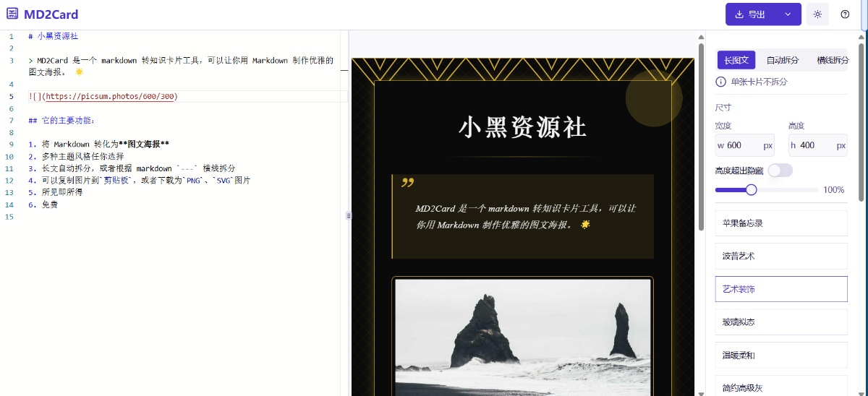
Task: Click the 导出 export button
Action: click(x=751, y=14)
